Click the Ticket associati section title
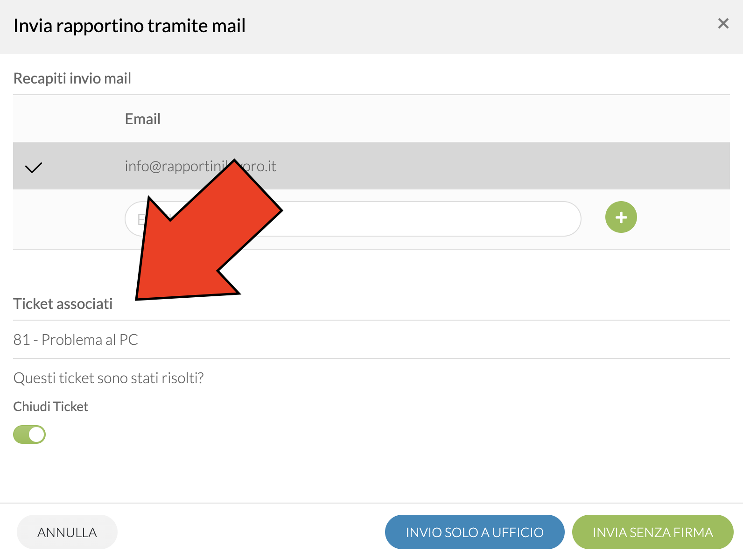 tap(63, 304)
